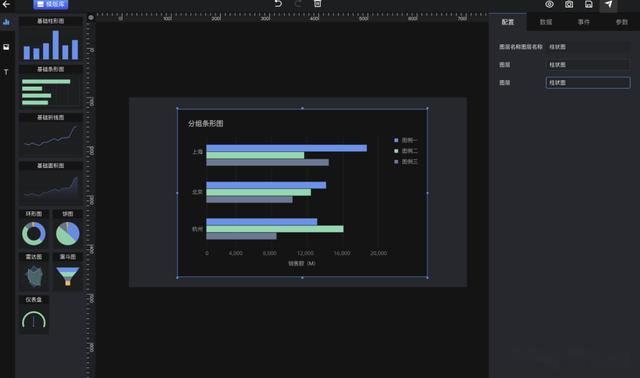The height and width of the screenshot is (378, 640).
Task: Undo the last action
Action: pos(278,4)
